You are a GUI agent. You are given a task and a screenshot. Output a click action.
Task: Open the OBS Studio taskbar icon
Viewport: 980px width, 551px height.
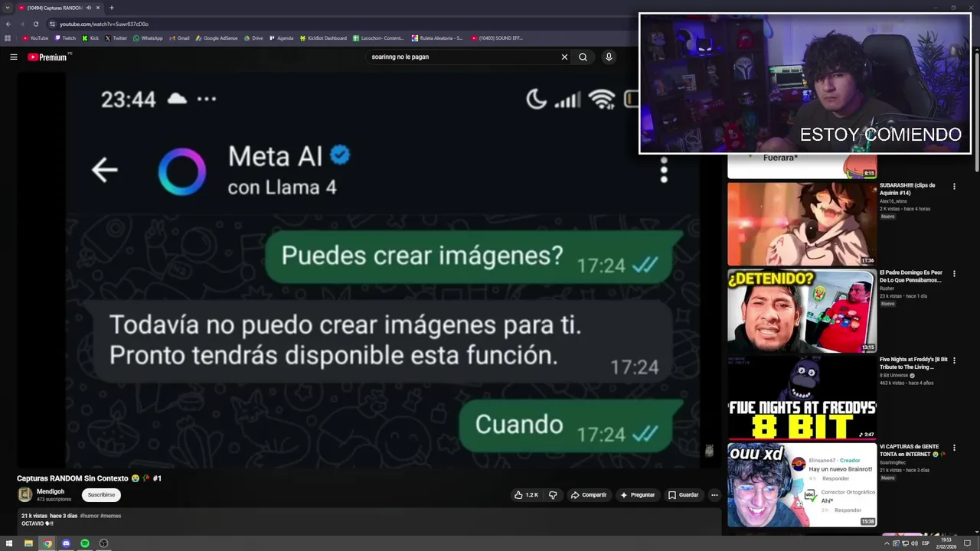point(103,543)
